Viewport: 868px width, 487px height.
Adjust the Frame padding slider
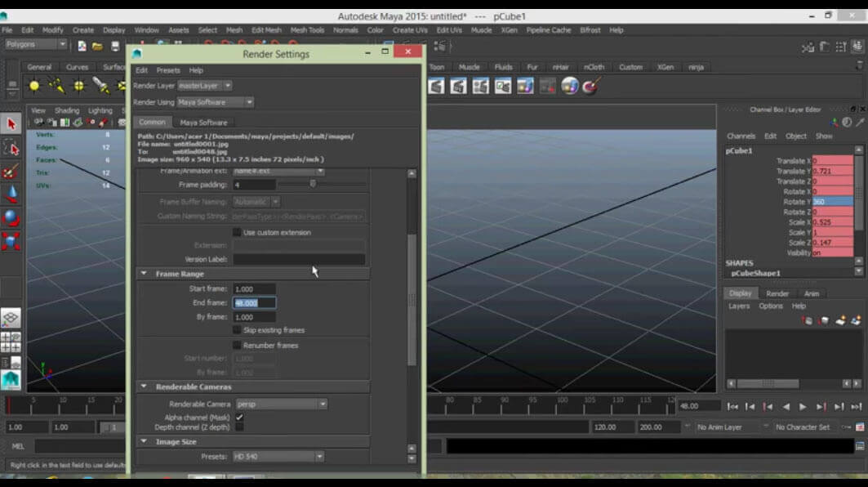[x=313, y=184]
